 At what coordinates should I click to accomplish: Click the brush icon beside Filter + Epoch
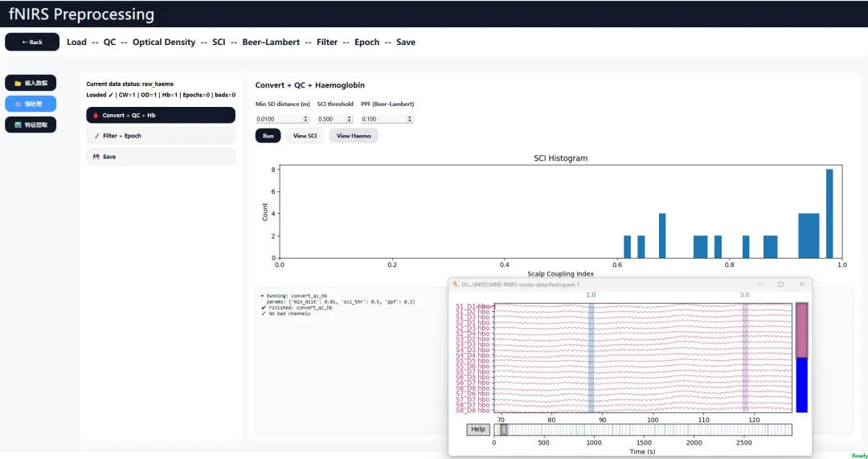coord(96,136)
